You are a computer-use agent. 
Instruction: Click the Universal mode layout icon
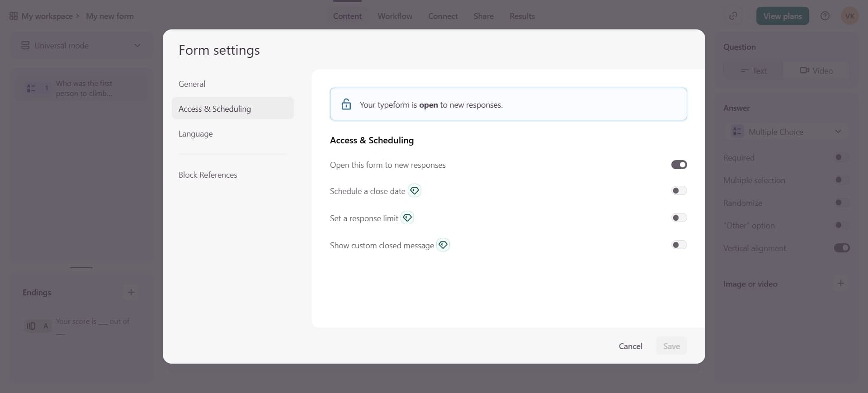[x=25, y=45]
